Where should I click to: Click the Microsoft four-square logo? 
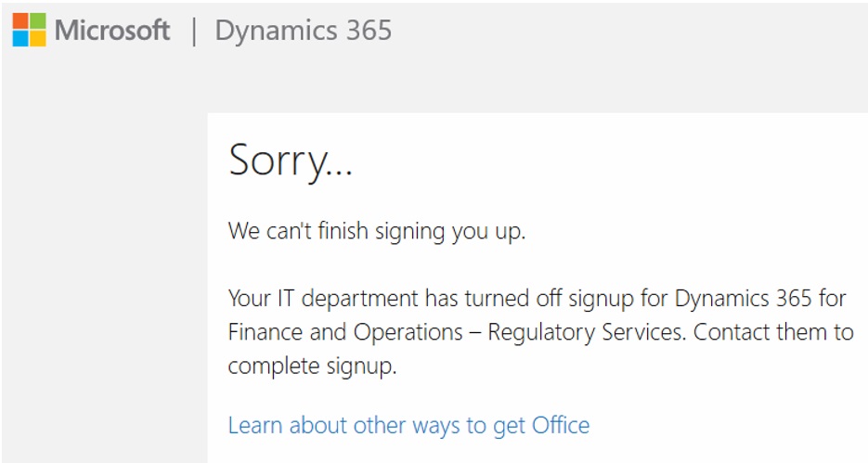coord(30,30)
